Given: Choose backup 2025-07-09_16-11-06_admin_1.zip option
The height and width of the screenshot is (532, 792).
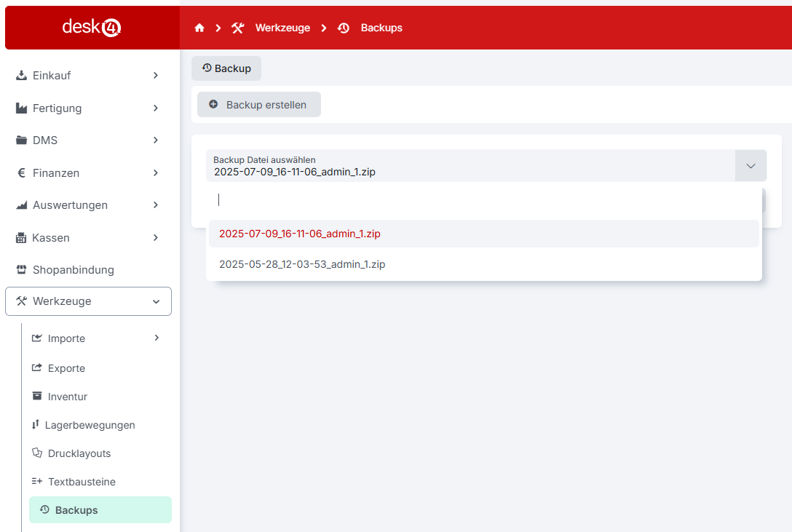Looking at the screenshot, I should click(300, 234).
